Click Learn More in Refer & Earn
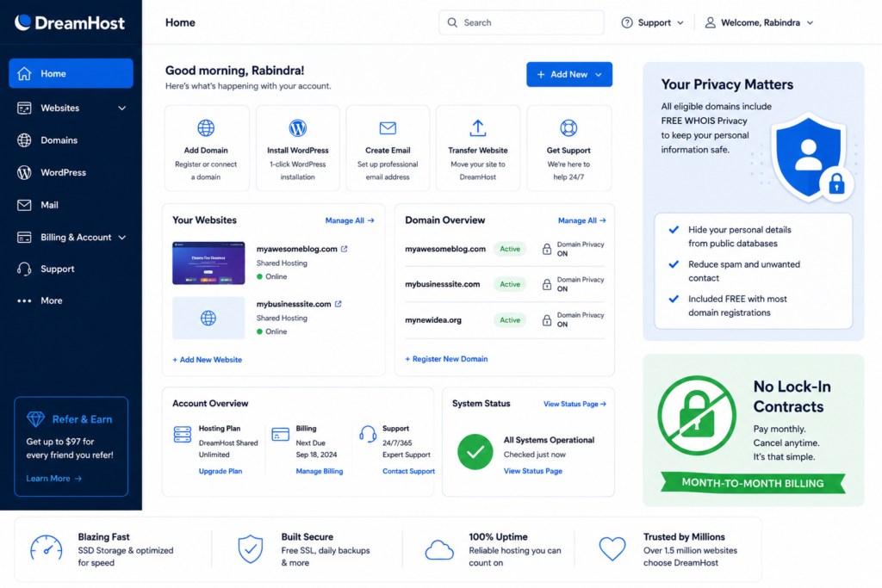Viewport: 882px width, 588px height. click(54, 479)
